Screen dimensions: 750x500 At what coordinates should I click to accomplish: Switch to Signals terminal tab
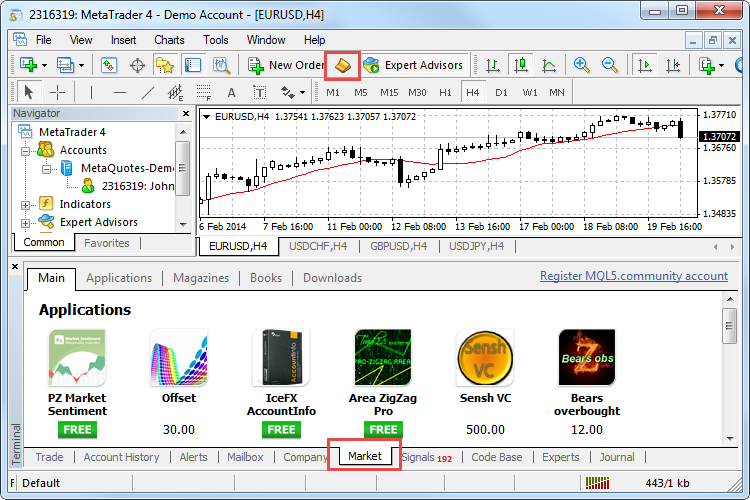click(427, 457)
